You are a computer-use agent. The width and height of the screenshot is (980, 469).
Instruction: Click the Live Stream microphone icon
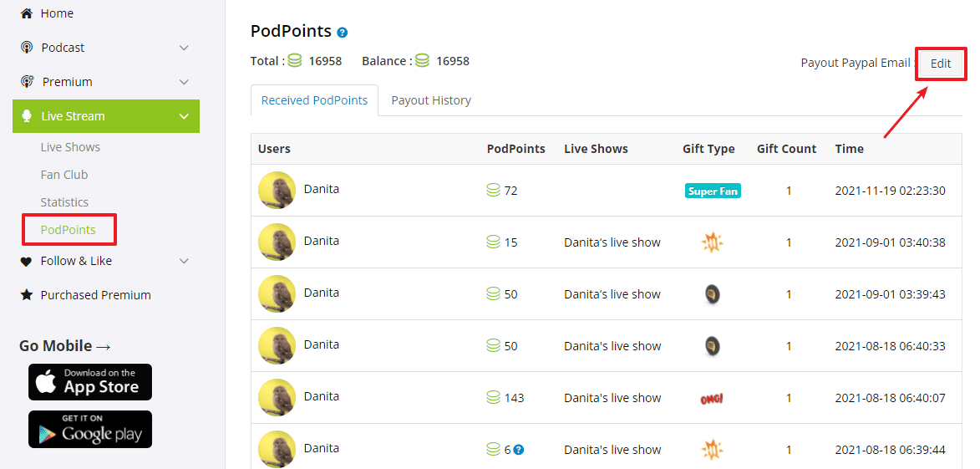(x=27, y=116)
